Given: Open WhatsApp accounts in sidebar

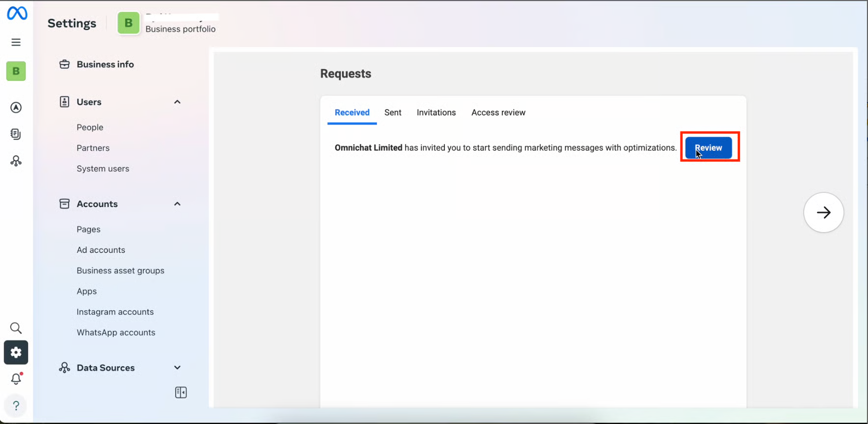Looking at the screenshot, I should click(x=116, y=332).
